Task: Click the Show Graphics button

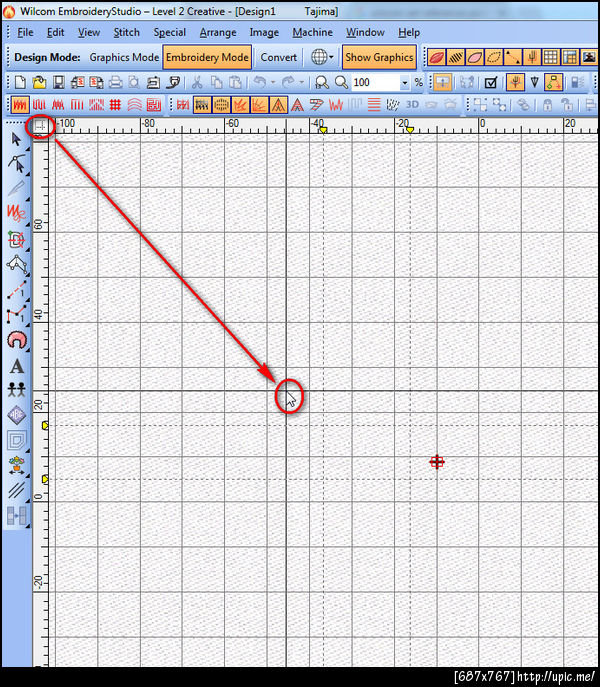Action: tap(379, 57)
